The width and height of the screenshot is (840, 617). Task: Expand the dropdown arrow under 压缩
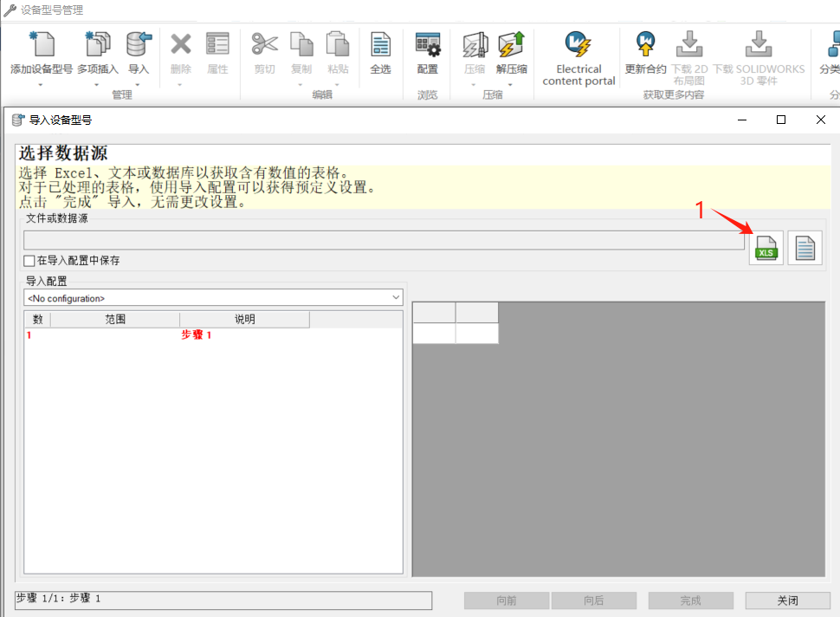pyautogui.click(x=475, y=84)
